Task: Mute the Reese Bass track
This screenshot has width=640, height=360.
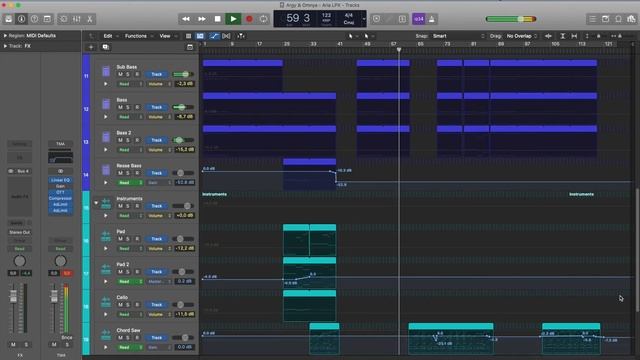Action: tap(120, 173)
